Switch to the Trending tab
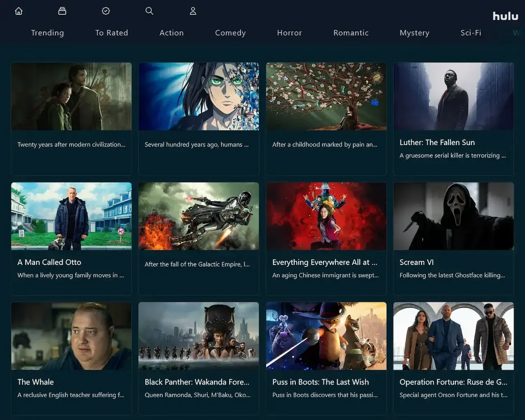Viewport: 525px width, 420px height. pos(48,33)
